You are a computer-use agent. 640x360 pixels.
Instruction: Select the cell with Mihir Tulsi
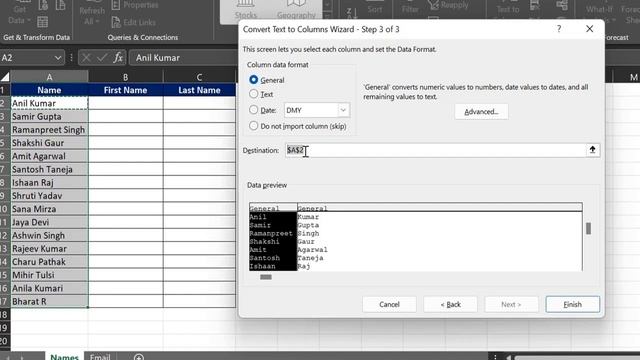[49, 275]
